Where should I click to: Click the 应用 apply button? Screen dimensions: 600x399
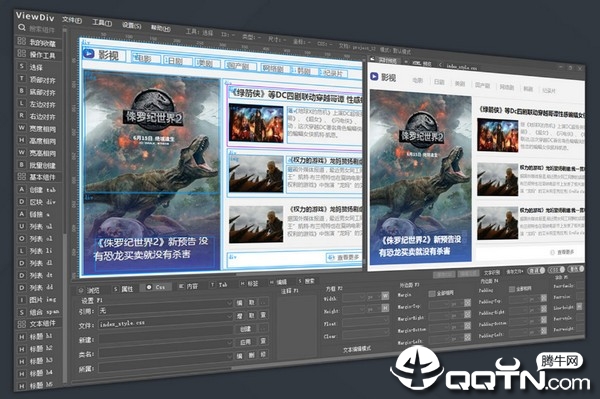pyautogui.click(x=245, y=342)
